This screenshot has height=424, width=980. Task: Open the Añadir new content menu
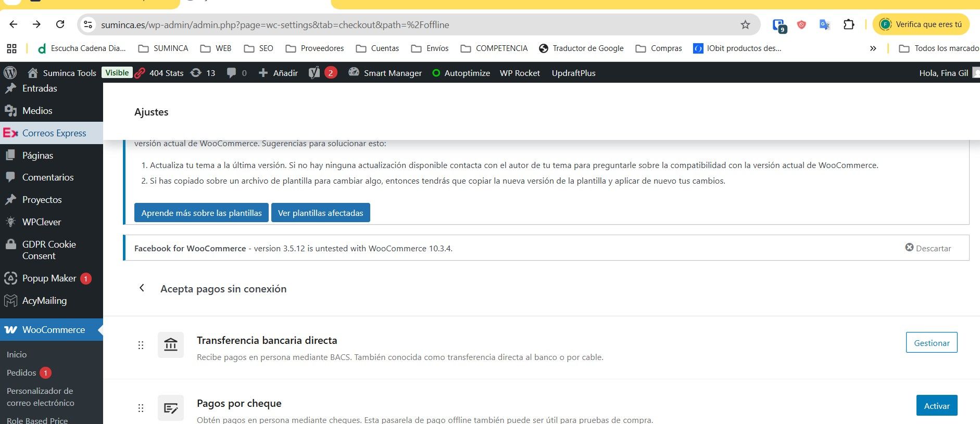(x=279, y=73)
